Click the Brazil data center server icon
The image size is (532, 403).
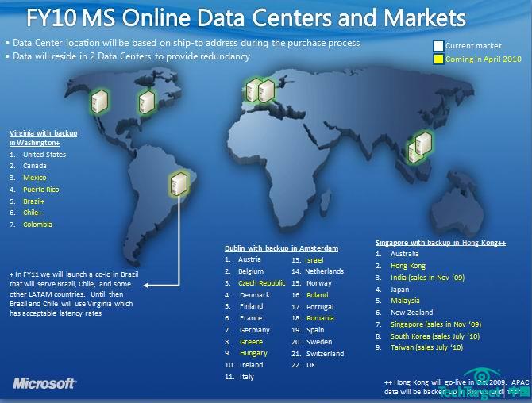click(x=179, y=183)
